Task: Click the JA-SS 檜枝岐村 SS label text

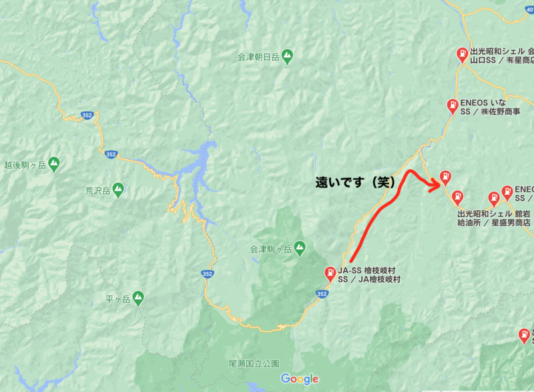Action: click(x=369, y=275)
